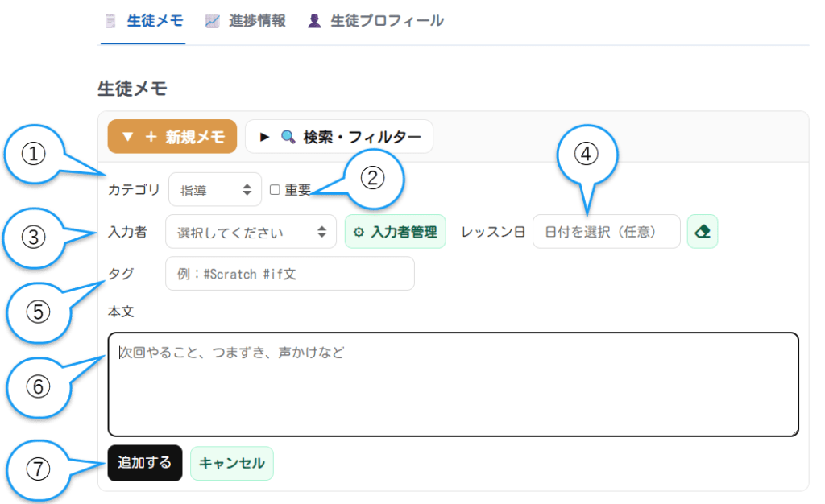The width and height of the screenshot is (825, 504).
Task: Toggle the 重要 checkbox
Action: 275,190
